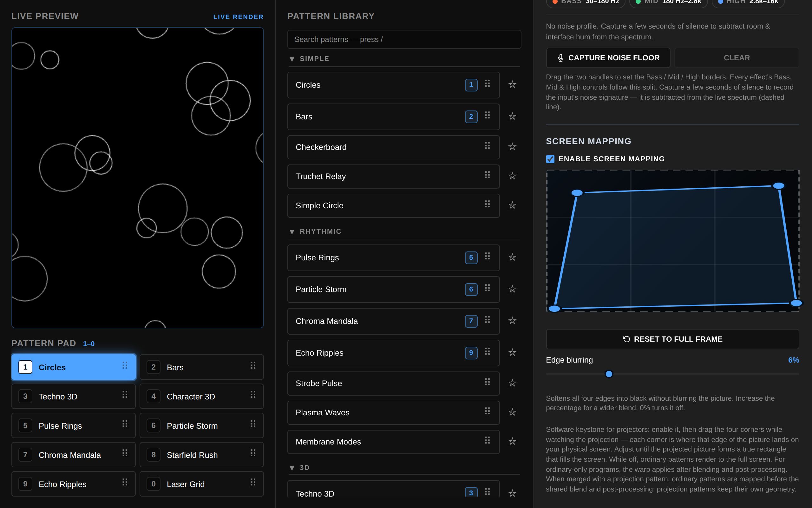The height and width of the screenshot is (508, 812).
Task: Disable the Enable Screen Mapping checkbox
Action: (x=550, y=159)
